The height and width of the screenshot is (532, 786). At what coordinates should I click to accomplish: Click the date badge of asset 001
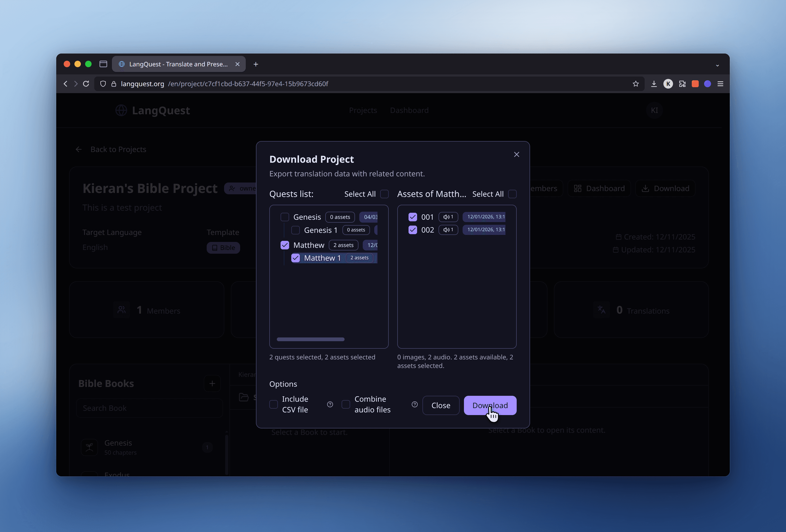click(484, 217)
